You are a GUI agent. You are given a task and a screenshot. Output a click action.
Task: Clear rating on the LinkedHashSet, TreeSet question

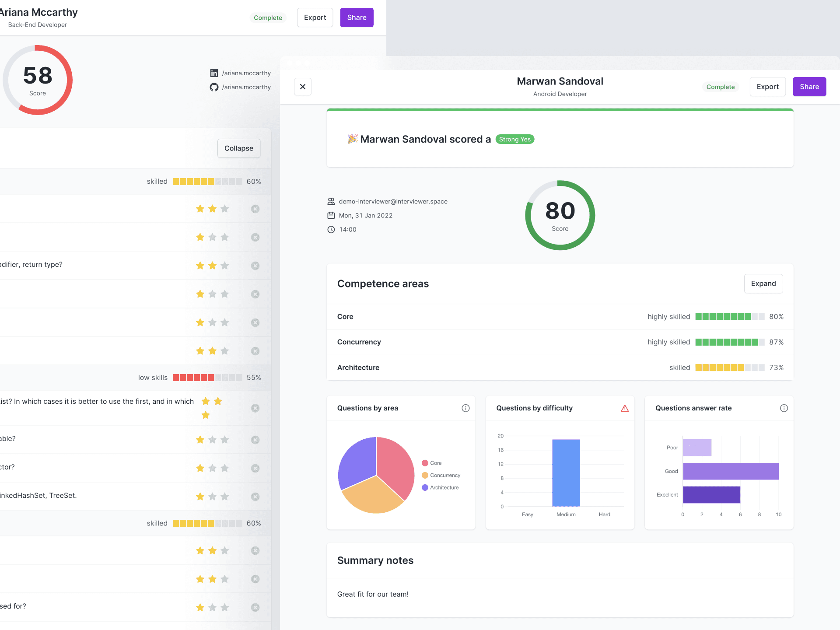click(255, 497)
